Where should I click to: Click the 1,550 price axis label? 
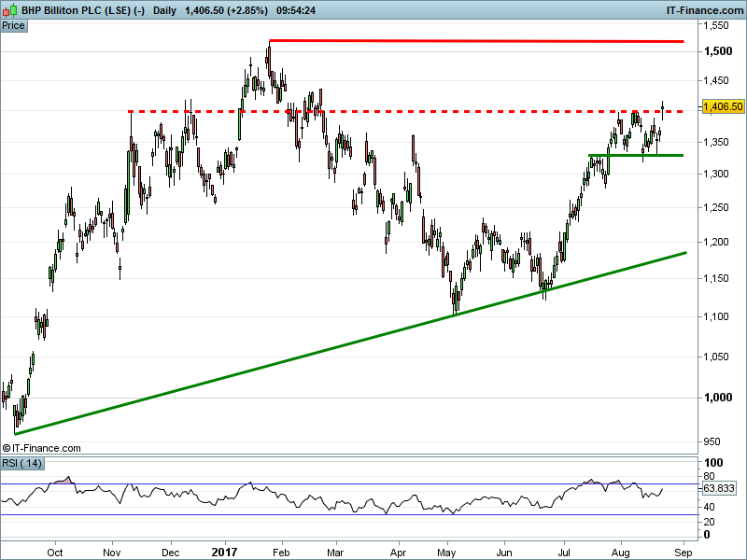pyautogui.click(x=716, y=26)
